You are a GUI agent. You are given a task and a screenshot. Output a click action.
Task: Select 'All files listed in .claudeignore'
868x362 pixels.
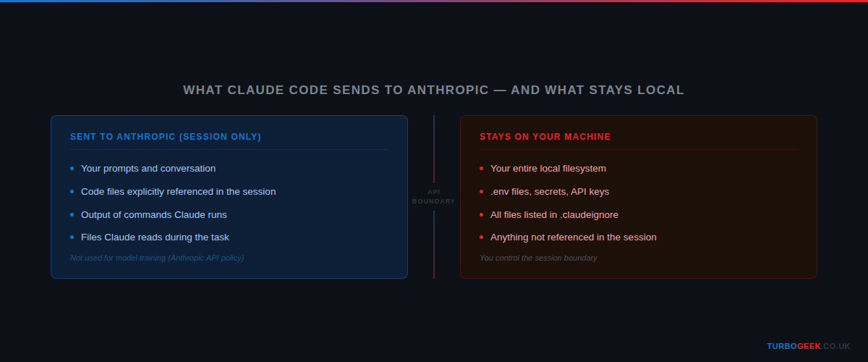(554, 215)
